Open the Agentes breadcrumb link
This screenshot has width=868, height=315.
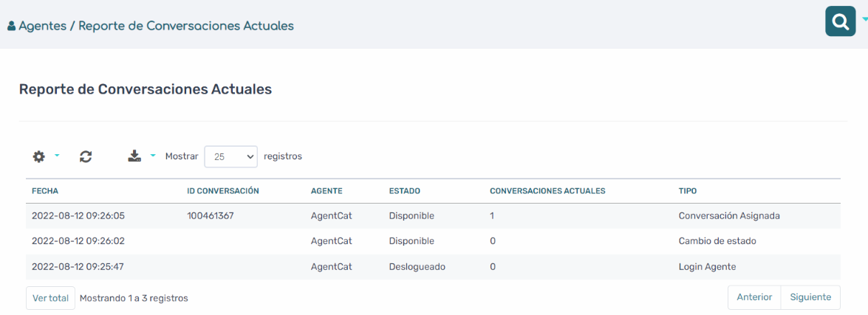coord(42,25)
